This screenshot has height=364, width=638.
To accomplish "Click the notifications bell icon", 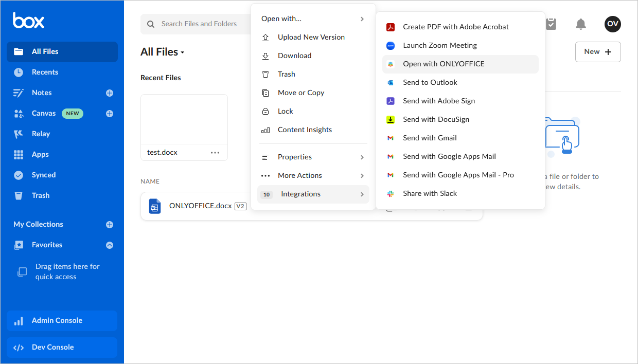I will click(581, 24).
